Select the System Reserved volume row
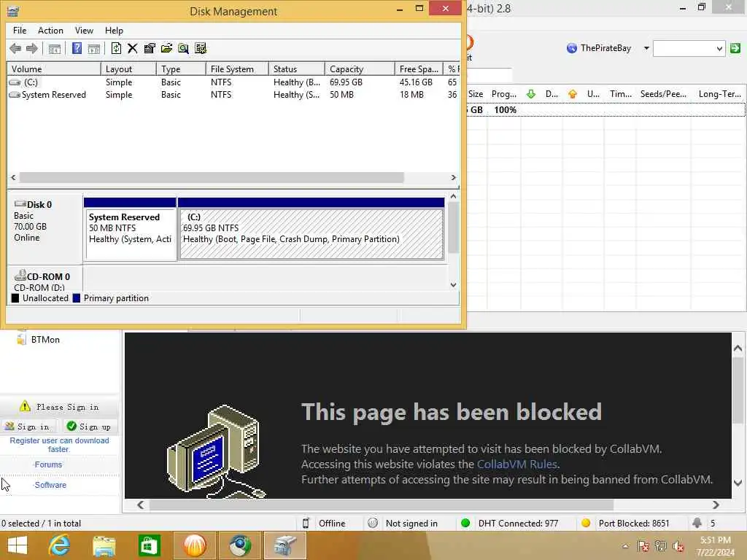 tap(233, 95)
